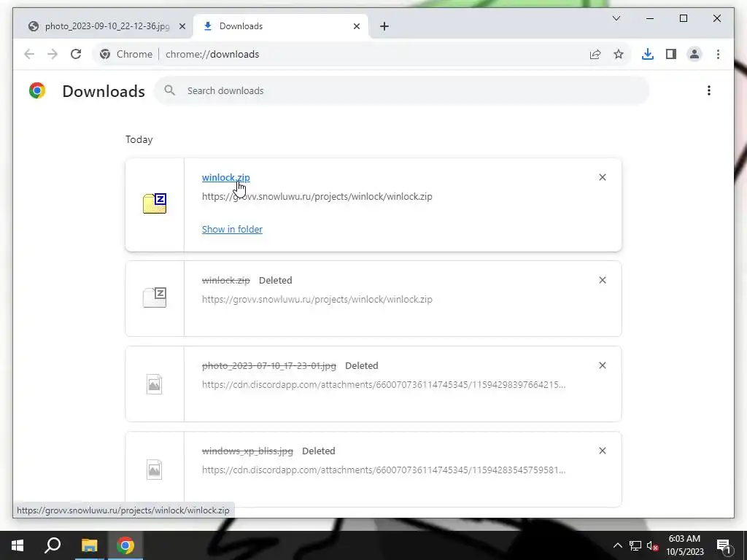Open the Windows Start menu
Image resolution: width=747 pixels, height=560 pixels.
18,545
